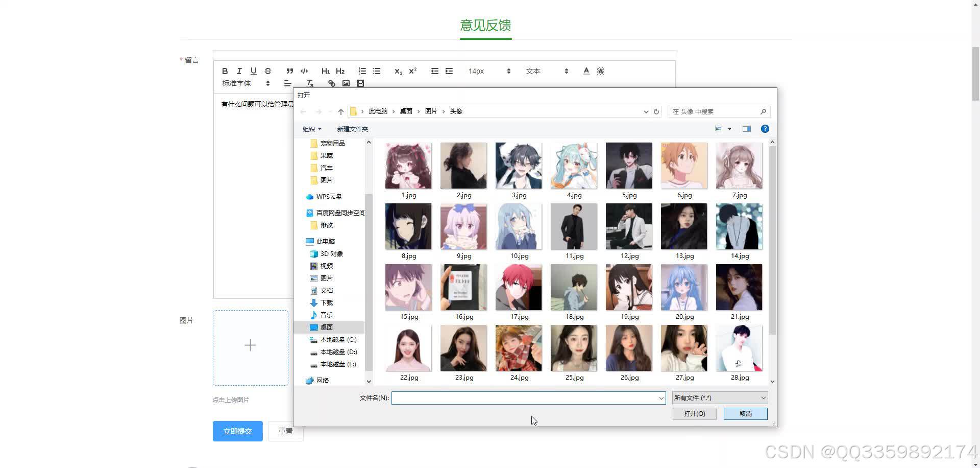The width and height of the screenshot is (980, 468).
Task: Apply Heading 2 style
Action: 340,71
